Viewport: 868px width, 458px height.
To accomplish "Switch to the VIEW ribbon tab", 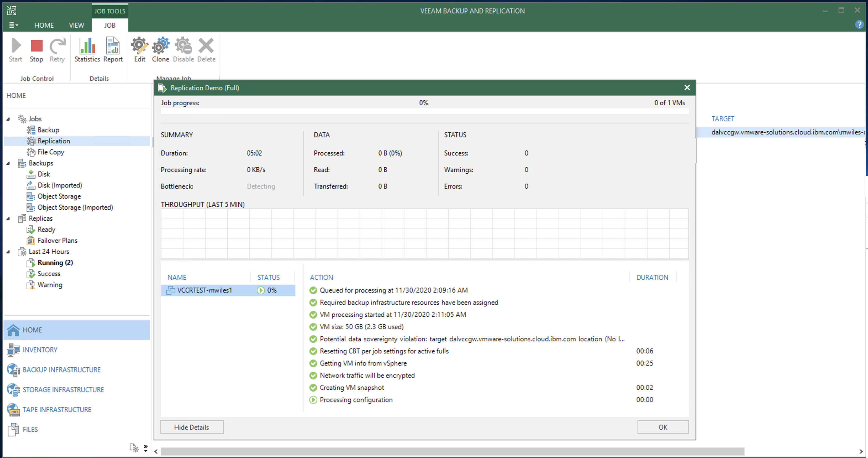I will [77, 25].
